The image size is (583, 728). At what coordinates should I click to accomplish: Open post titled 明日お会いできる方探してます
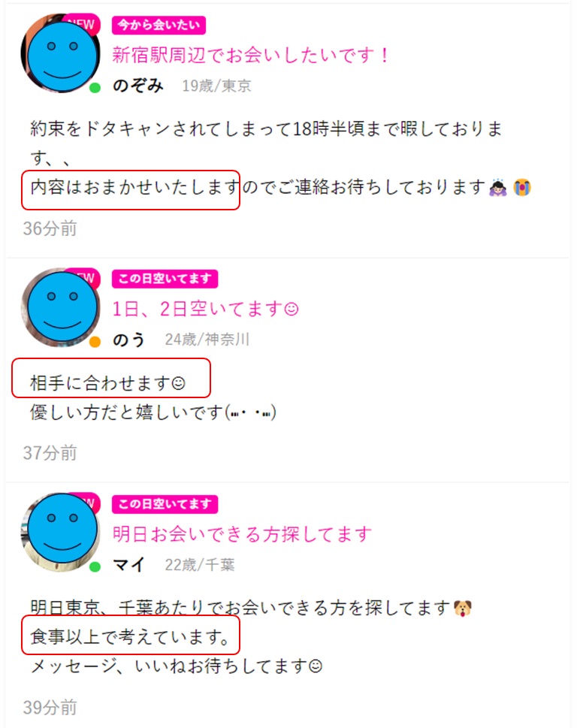[x=242, y=534]
